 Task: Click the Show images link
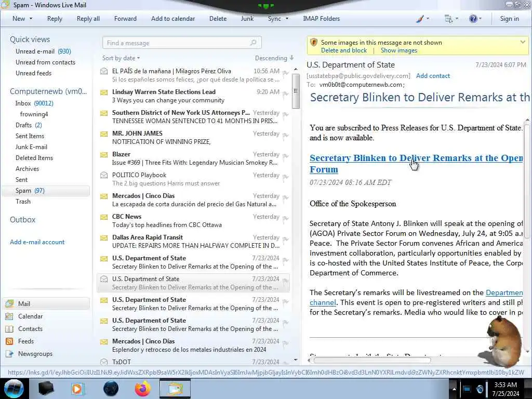[398, 50]
